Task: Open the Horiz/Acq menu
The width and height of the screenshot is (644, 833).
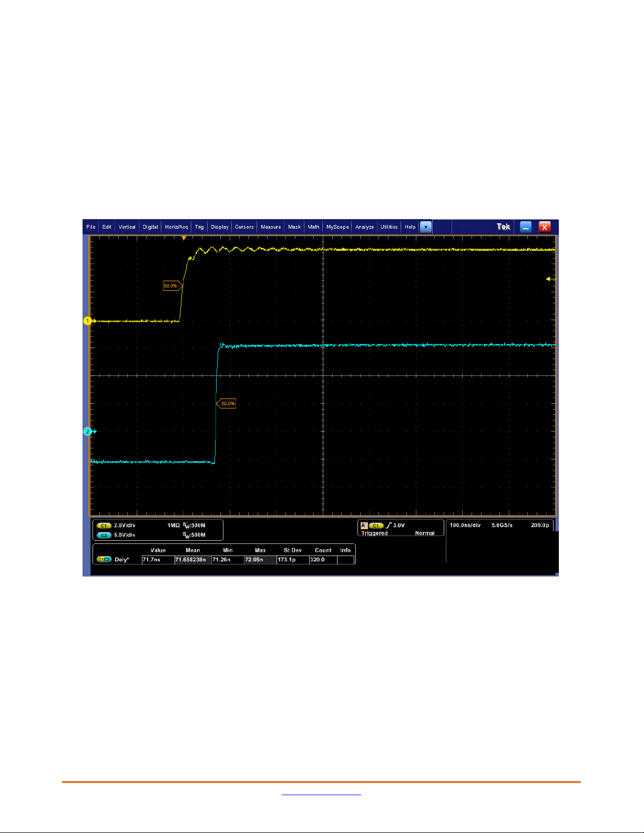Action: coord(176,227)
